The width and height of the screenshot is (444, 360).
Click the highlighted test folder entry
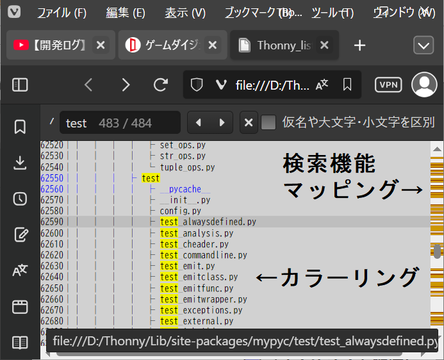[x=151, y=178]
